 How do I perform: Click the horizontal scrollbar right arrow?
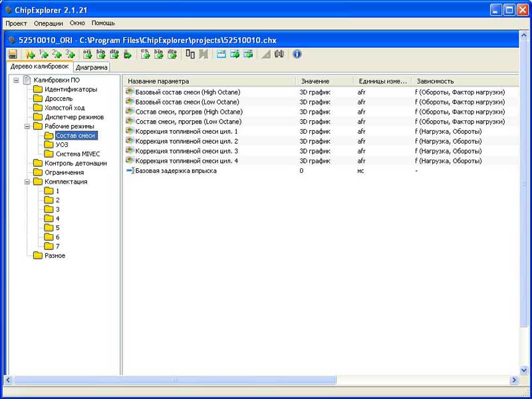(514, 380)
